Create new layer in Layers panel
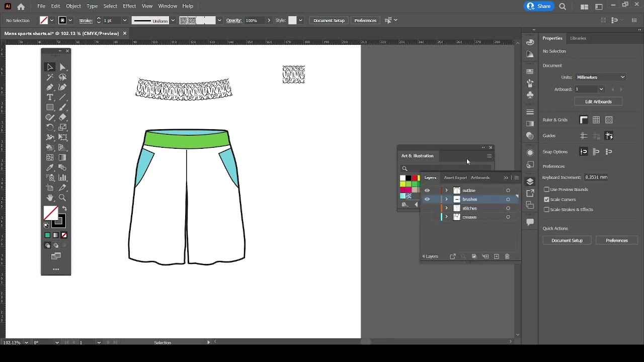Screen dimensions: 644x362 [497, 257]
